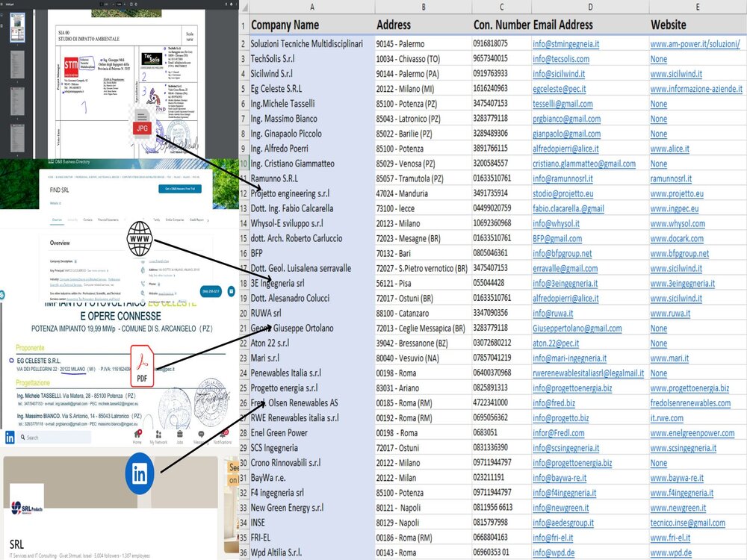Select the cell FRI-EL

312,538
